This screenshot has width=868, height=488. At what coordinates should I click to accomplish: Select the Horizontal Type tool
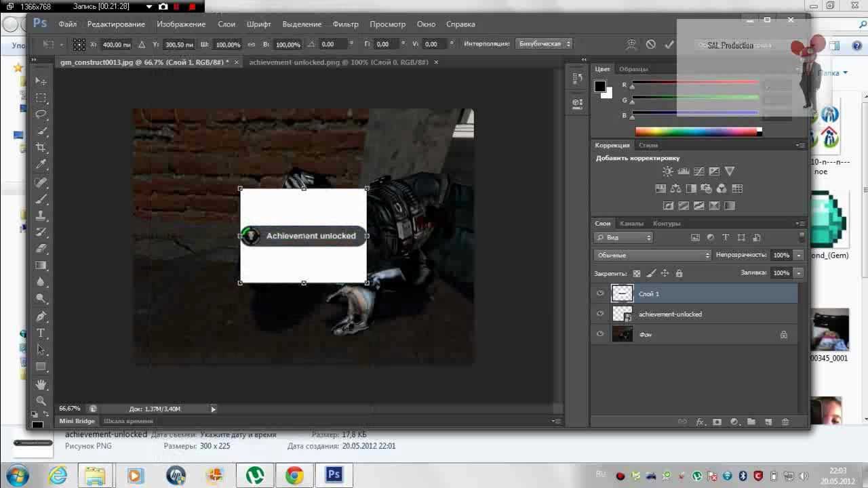(41, 333)
